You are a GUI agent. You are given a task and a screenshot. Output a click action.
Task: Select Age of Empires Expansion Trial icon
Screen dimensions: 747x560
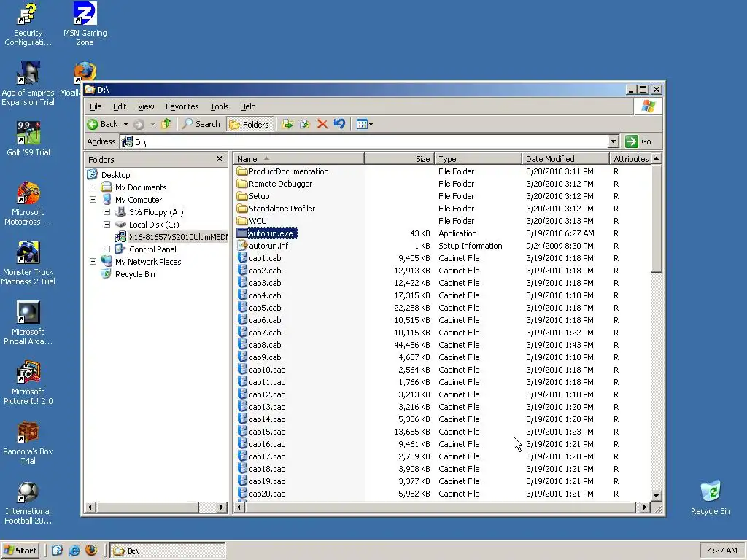point(28,84)
